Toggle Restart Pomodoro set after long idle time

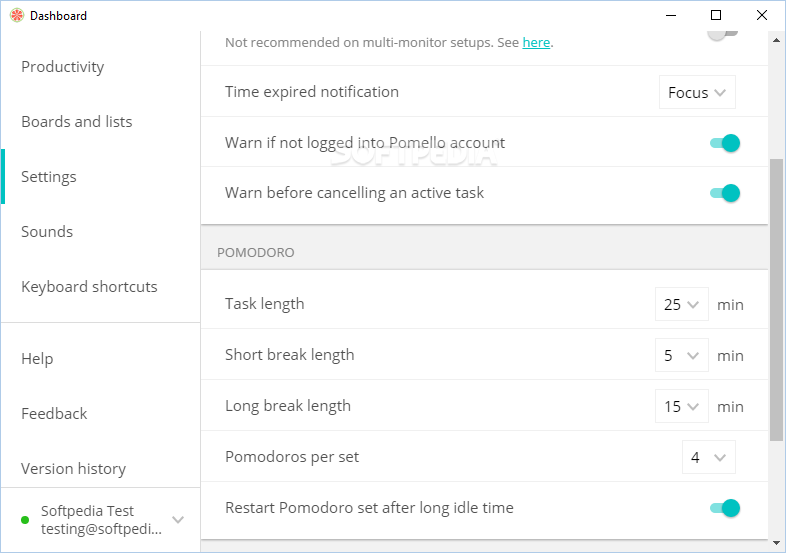[x=725, y=508]
